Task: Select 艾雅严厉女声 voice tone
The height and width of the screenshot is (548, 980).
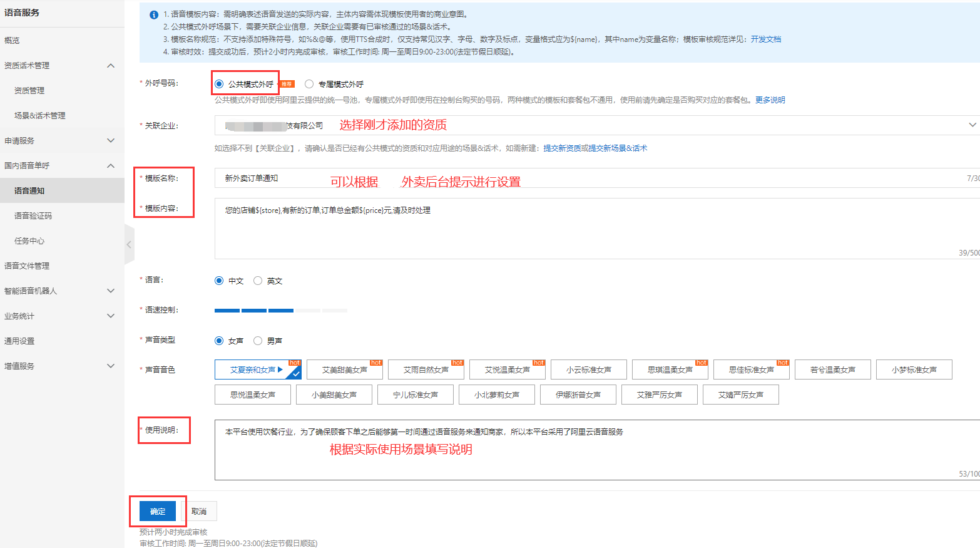Action: pyautogui.click(x=660, y=395)
